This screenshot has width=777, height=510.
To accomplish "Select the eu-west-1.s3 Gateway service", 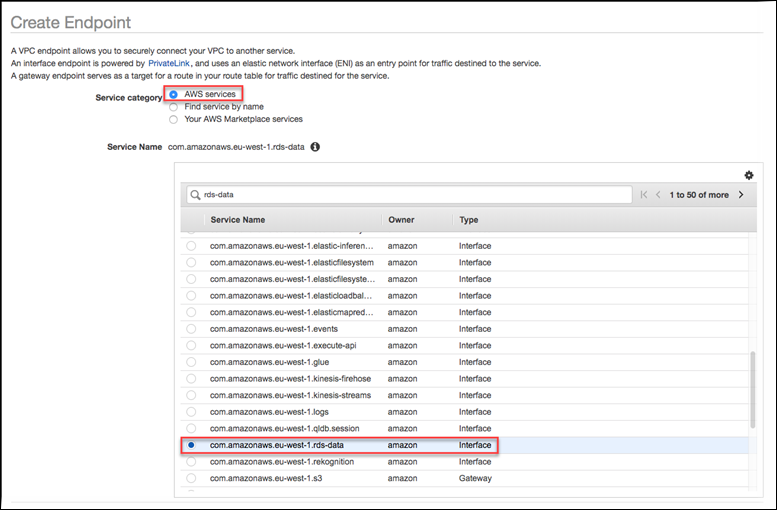I will [191, 478].
